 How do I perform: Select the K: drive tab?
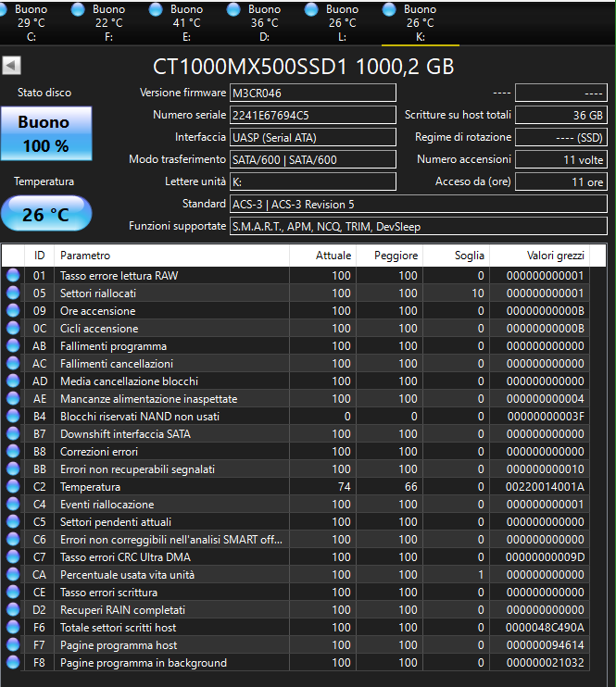coord(420,22)
